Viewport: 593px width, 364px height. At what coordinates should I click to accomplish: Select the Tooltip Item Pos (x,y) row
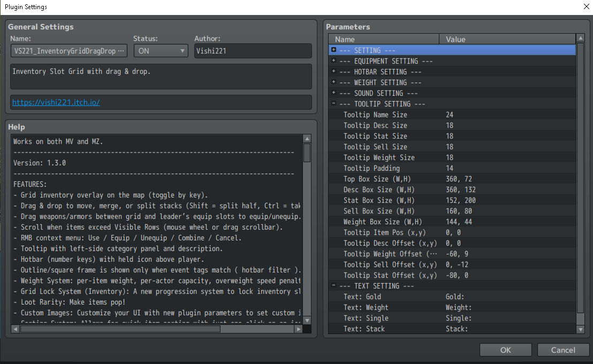452,232
